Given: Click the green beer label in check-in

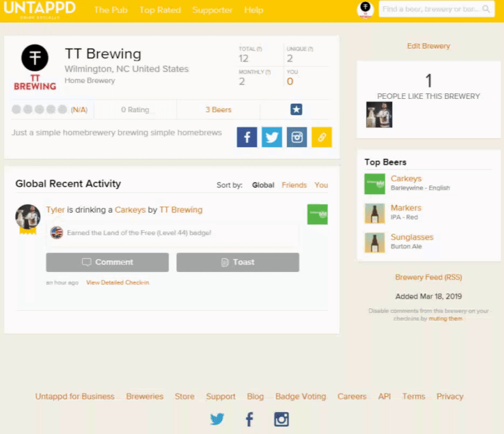Looking at the screenshot, I should (x=317, y=214).
